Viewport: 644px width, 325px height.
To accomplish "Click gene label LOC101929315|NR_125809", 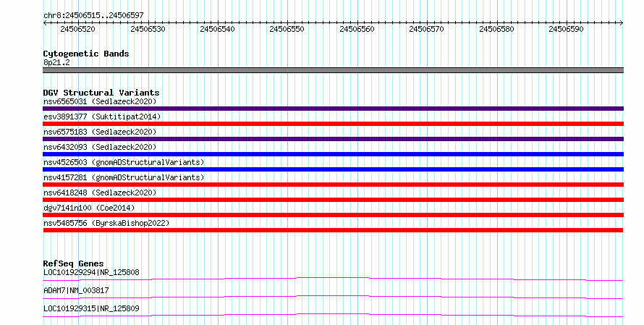I will [91, 308].
